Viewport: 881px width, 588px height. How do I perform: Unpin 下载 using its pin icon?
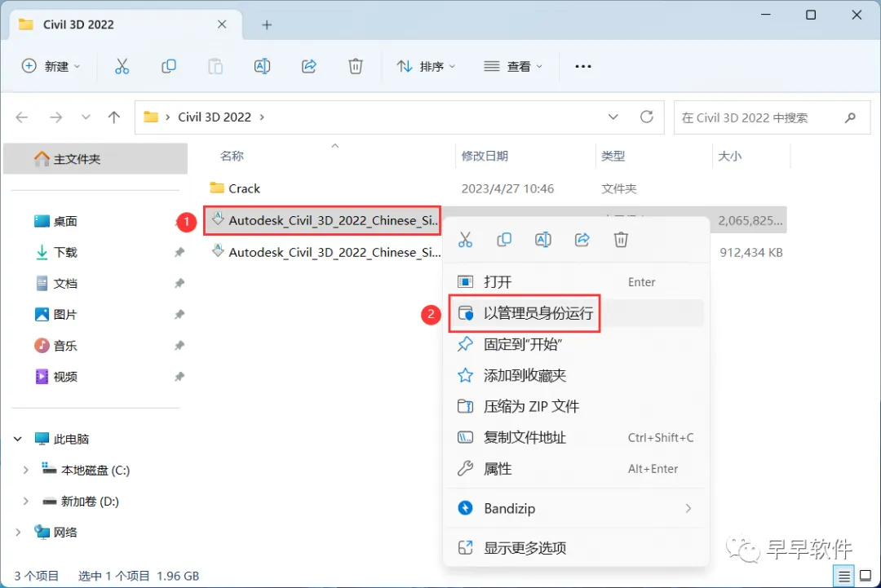click(x=179, y=252)
